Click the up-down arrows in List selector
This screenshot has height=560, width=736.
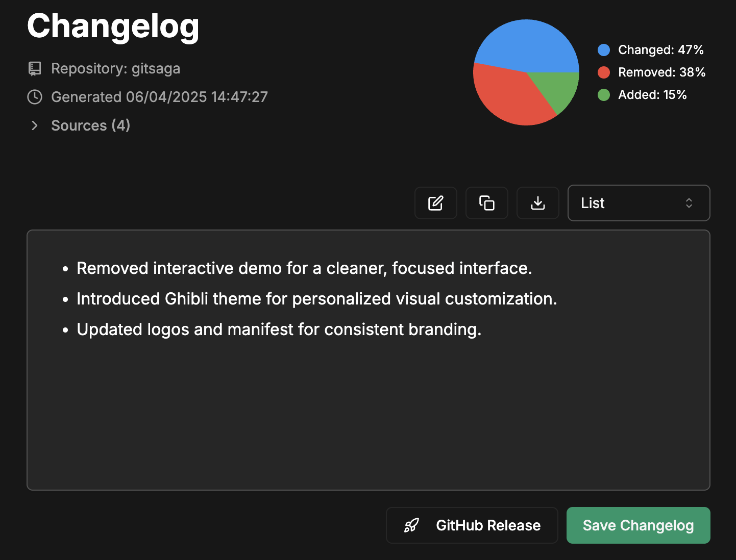click(689, 203)
